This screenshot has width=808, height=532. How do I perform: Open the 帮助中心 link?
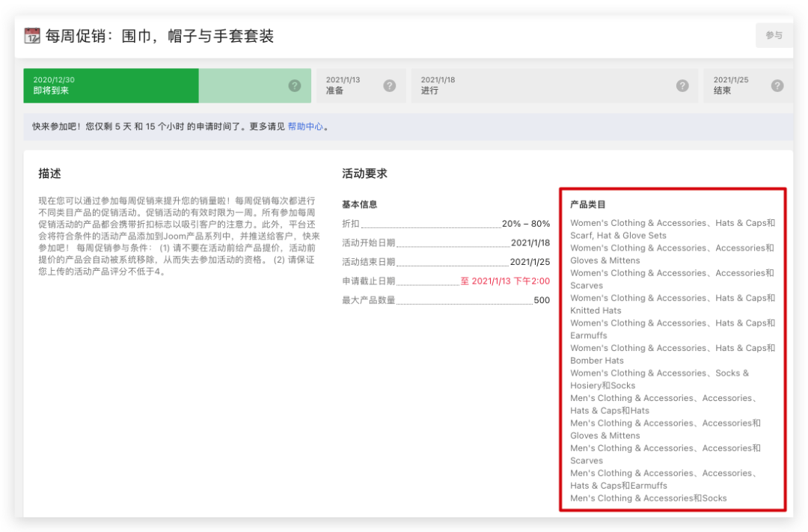pos(305,127)
